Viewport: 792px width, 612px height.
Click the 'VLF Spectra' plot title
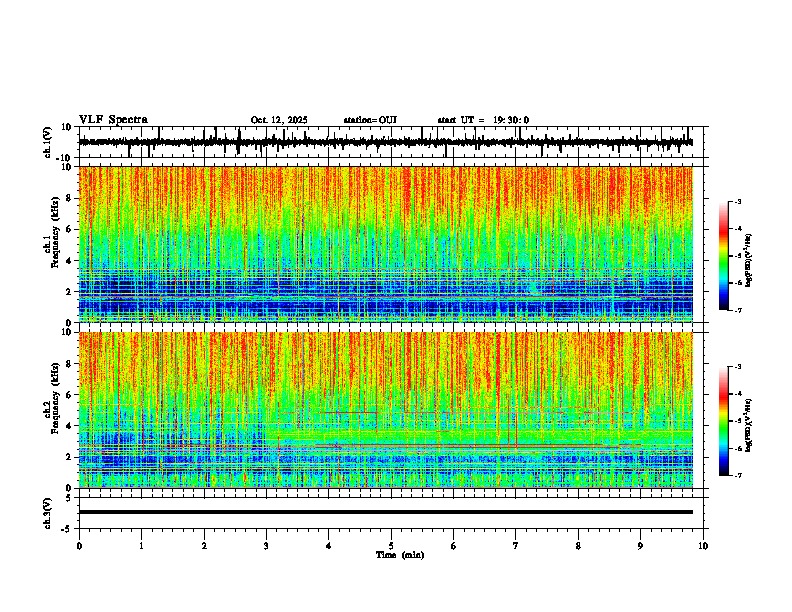point(113,120)
